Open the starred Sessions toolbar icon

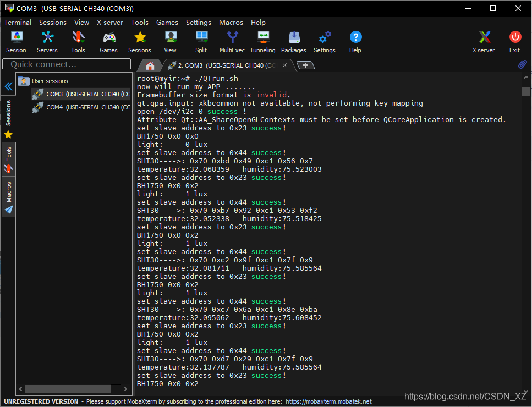pos(139,42)
